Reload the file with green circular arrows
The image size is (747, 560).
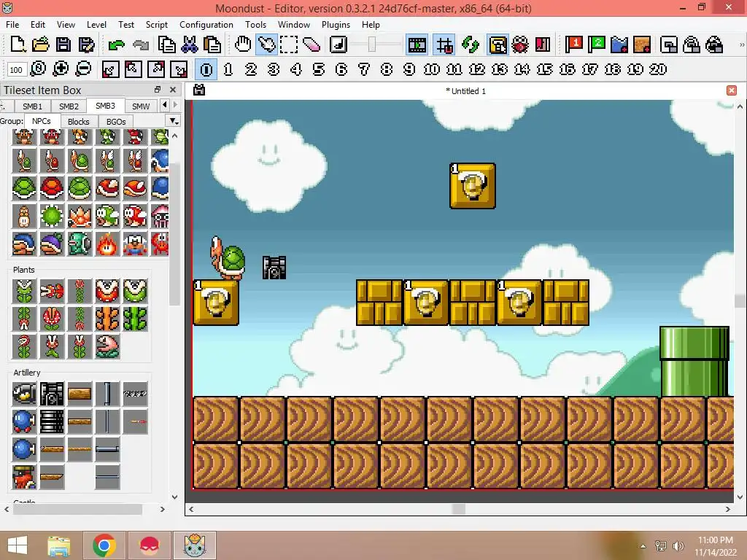[471, 44]
